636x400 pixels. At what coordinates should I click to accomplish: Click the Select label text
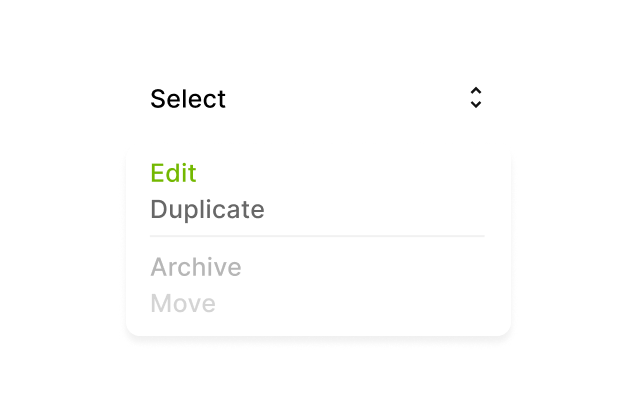(x=188, y=99)
